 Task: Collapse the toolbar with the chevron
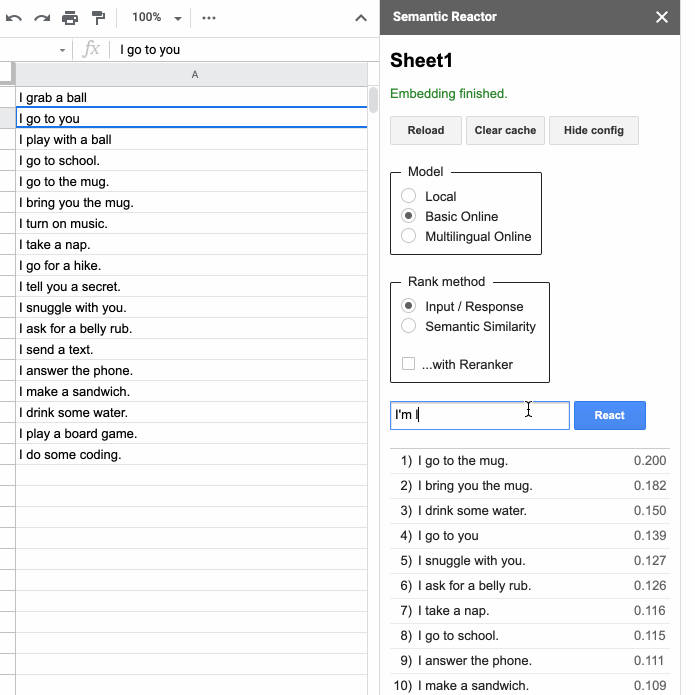click(361, 18)
